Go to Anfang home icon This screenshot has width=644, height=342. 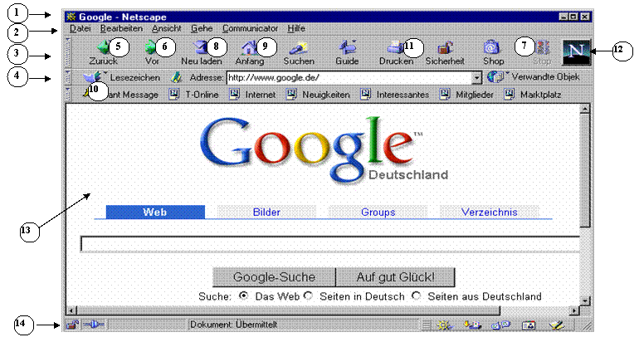coord(247,48)
